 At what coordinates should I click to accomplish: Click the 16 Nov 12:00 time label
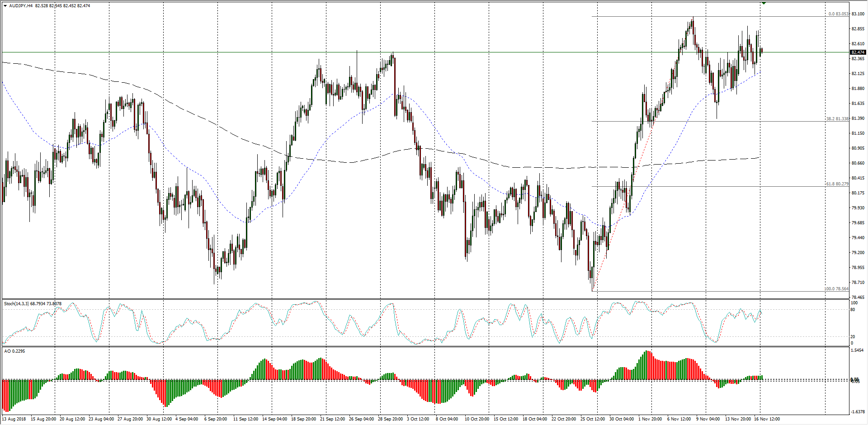click(x=767, y=419)
